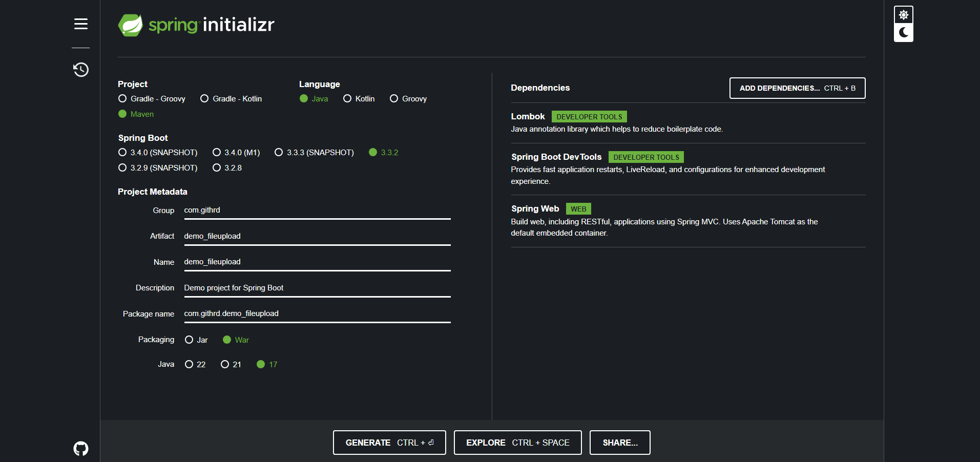This screenshot has height=462, width=980.
Task: Click the WEB tag badge
Action: tap(578, 209)
